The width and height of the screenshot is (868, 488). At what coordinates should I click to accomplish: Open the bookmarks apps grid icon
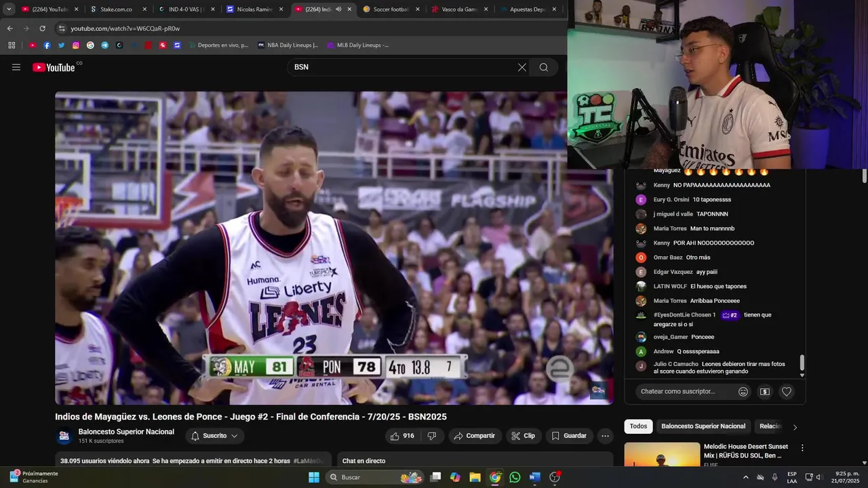point(12,45)
